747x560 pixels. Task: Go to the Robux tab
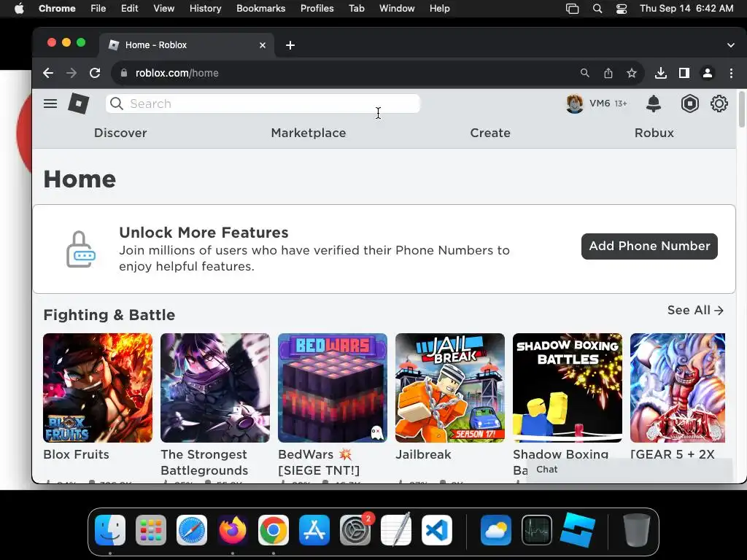[654, 133]
